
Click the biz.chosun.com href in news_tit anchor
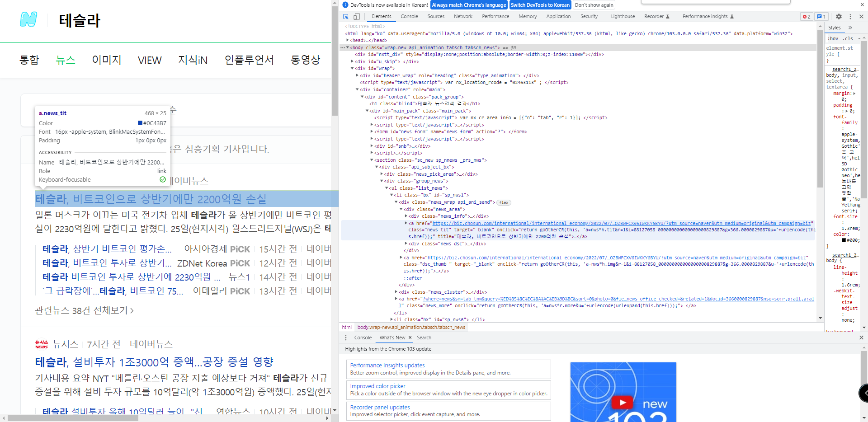(622, 223)
